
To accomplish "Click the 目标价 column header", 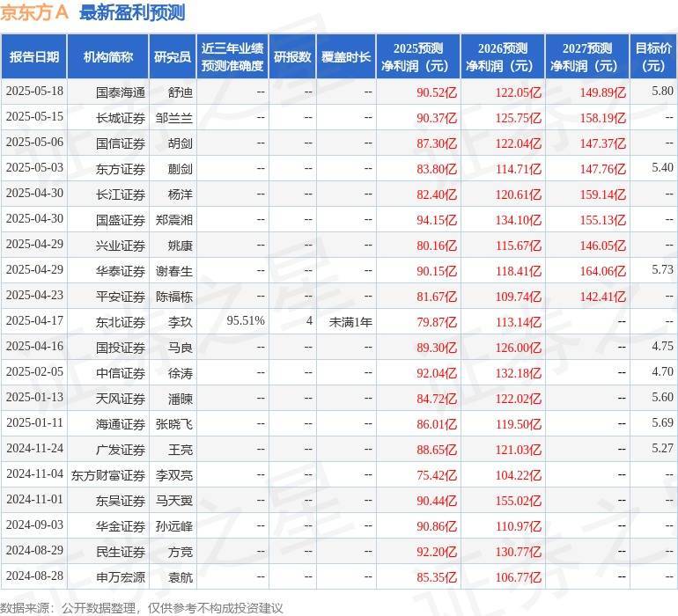I will tap(653, 56).
